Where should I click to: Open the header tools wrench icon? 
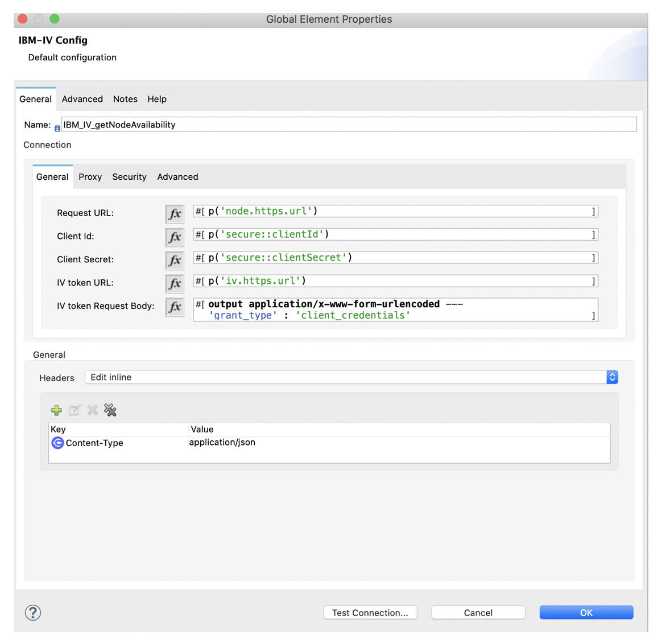110,410
